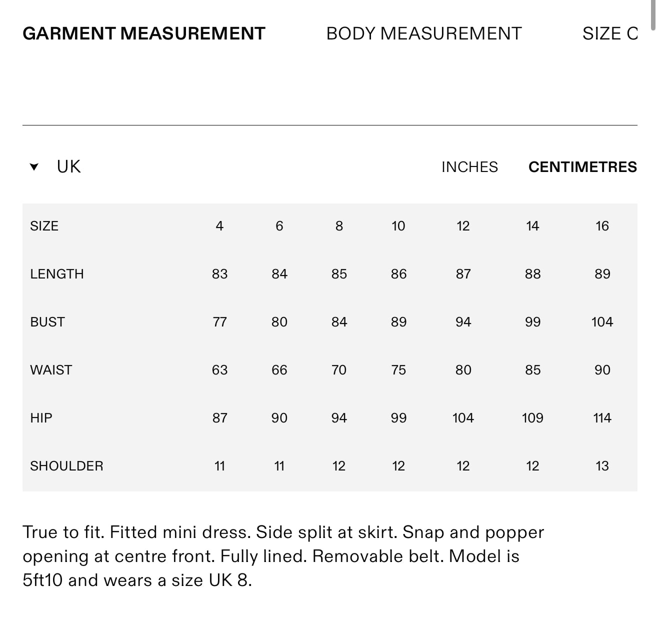Open the partially visible SIZE C tab
Viewport: 660px width, 644px height.
610,33
